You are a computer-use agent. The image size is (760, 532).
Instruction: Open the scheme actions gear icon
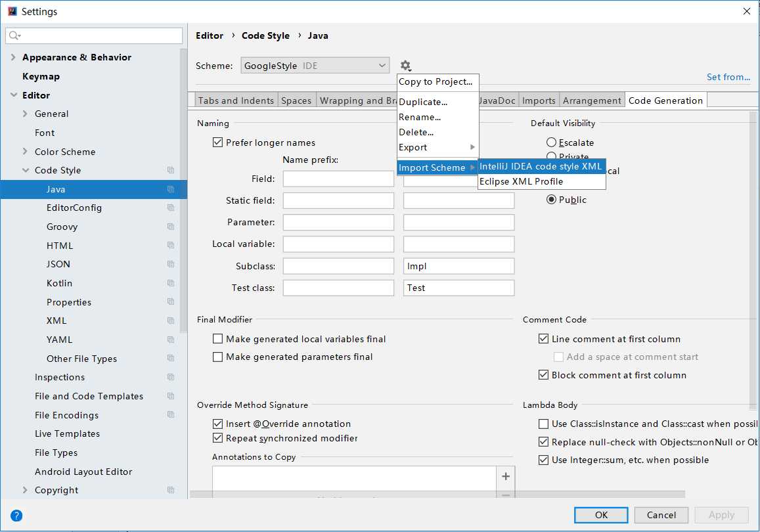pyautogui.click(x=406, y=66)
